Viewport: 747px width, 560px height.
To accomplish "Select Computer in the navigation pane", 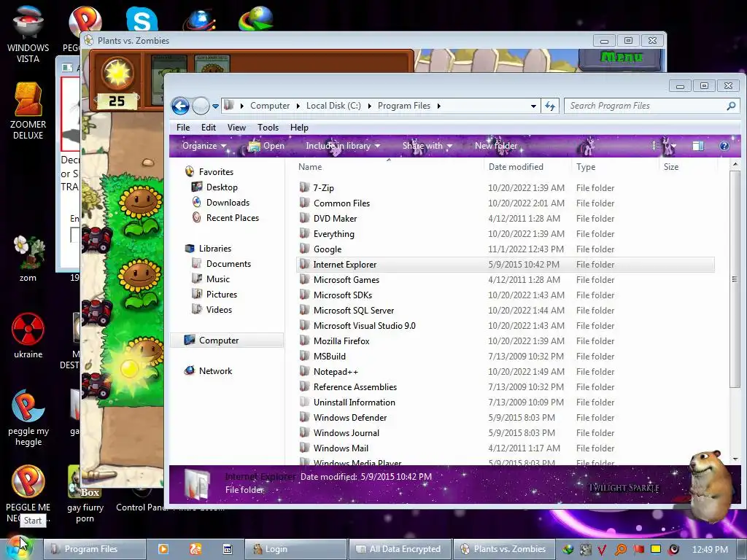I will (218, 341).
